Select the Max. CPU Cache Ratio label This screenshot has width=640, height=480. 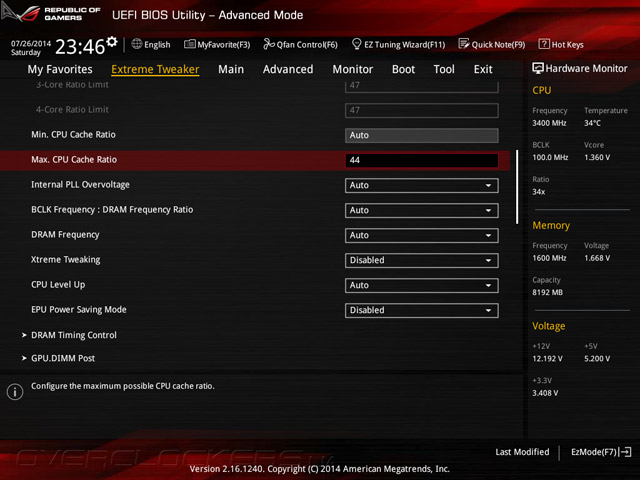click(74, 160)
